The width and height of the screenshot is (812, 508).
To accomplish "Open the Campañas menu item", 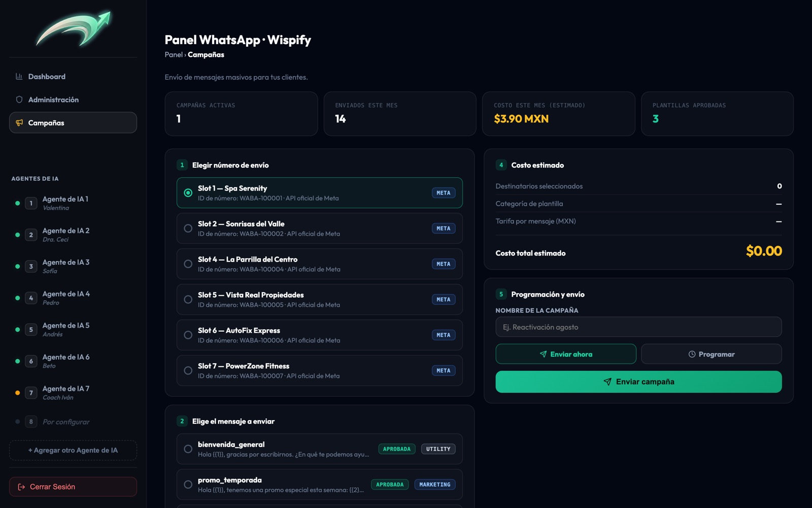I will tap(73, 122).
